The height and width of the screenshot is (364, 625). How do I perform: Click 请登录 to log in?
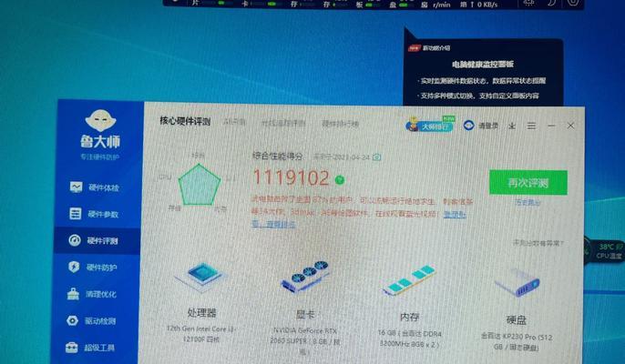tap(488, 126)
